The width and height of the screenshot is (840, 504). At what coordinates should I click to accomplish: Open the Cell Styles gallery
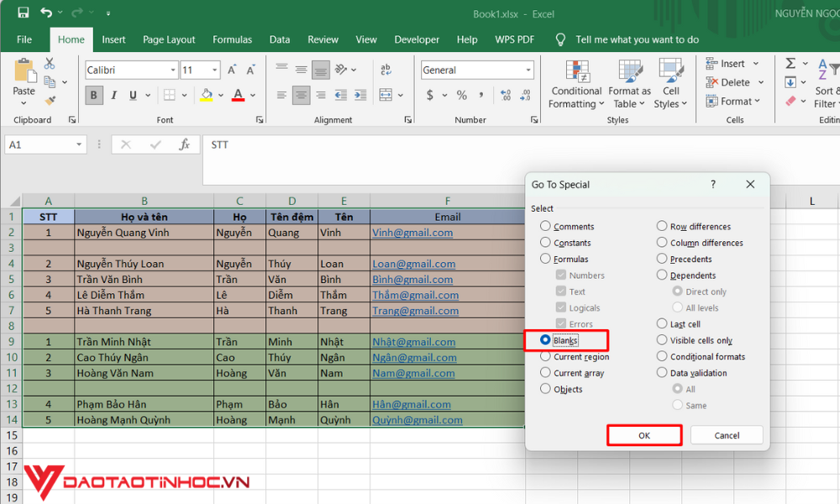(670, 82)
